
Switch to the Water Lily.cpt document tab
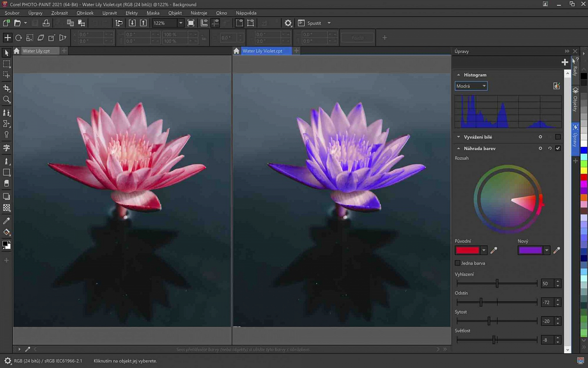tap(38, 51)
